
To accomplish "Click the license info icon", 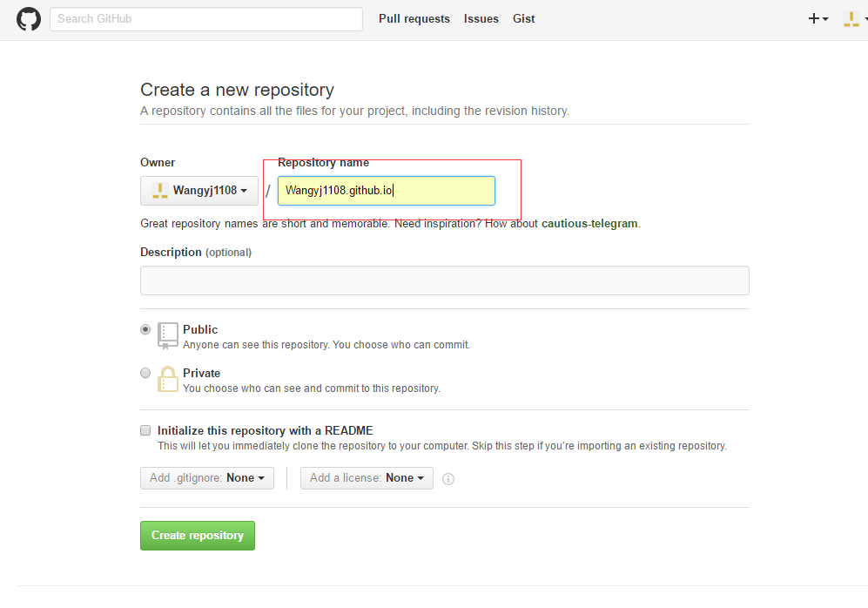I will (448, 479).
